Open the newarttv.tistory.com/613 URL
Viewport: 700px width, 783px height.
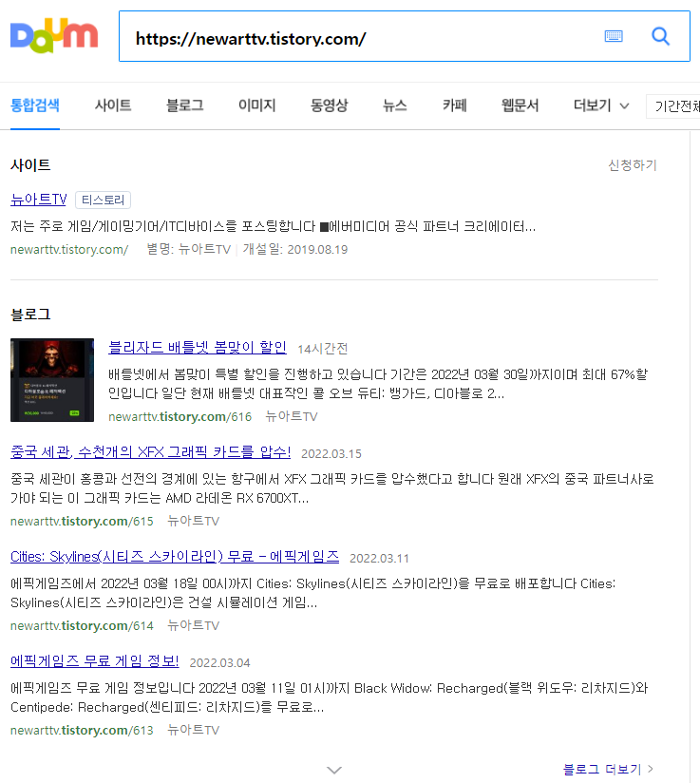tap(82, 730)
